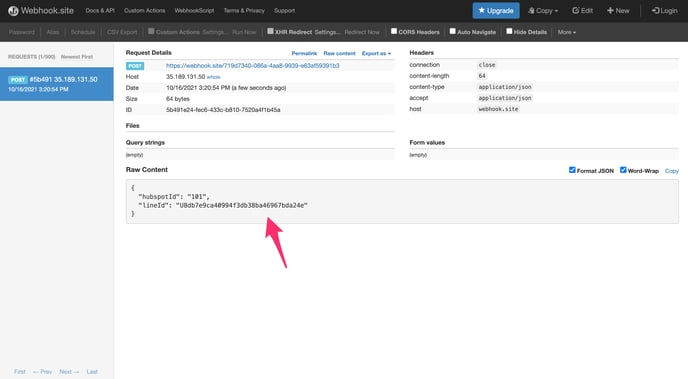The height and width of the screenshot is (379, 688).
Task: Click Redirect Now
Action: 362,32
